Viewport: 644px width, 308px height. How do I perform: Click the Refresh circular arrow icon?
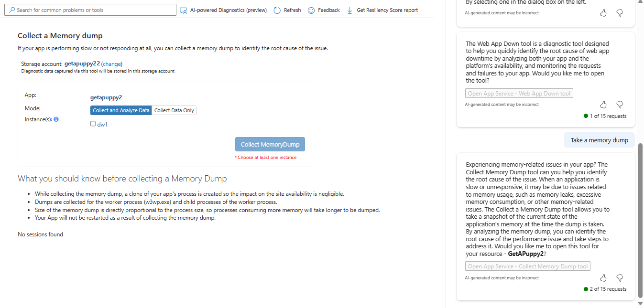pyautogui.click(x=277, y=10)
